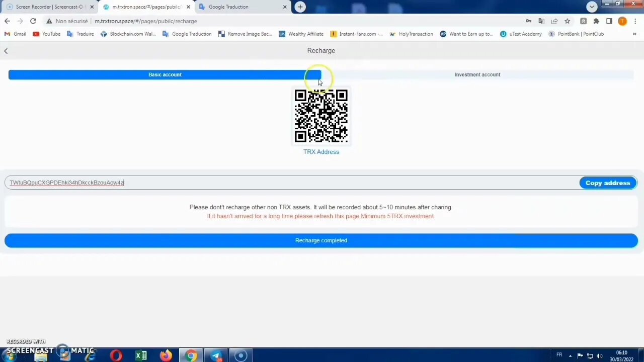Click the volume icon in system tray

pos(599,356)
